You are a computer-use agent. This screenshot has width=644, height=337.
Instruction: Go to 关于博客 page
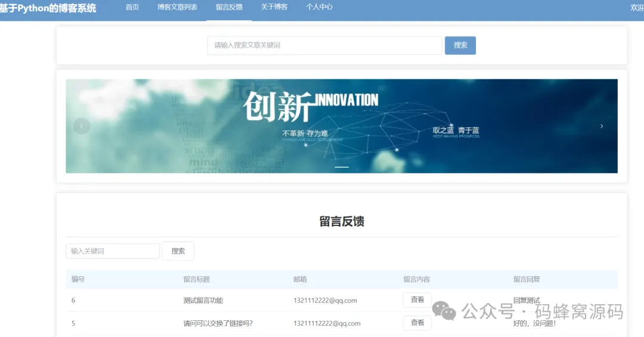pyautogui.click(x=274, y=7)
